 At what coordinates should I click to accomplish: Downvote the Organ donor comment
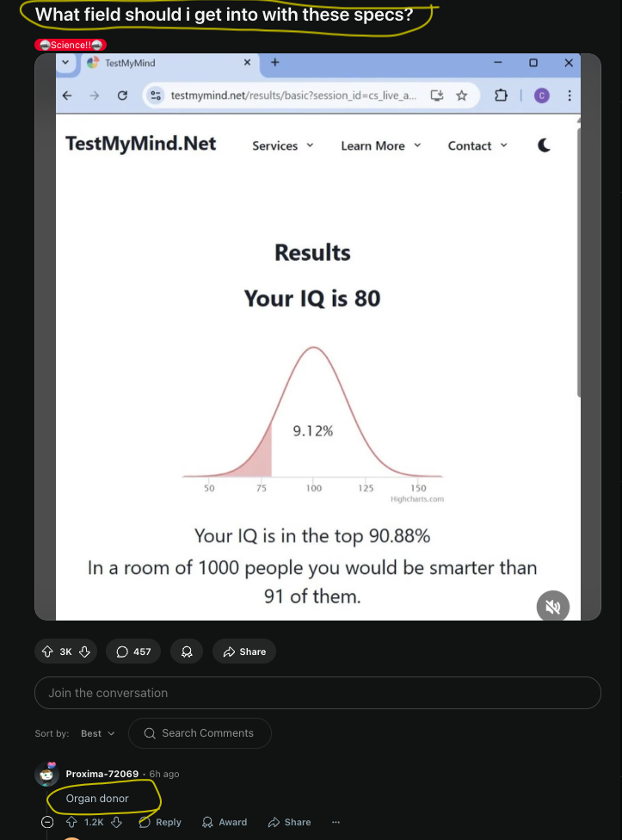click(116, 822)
